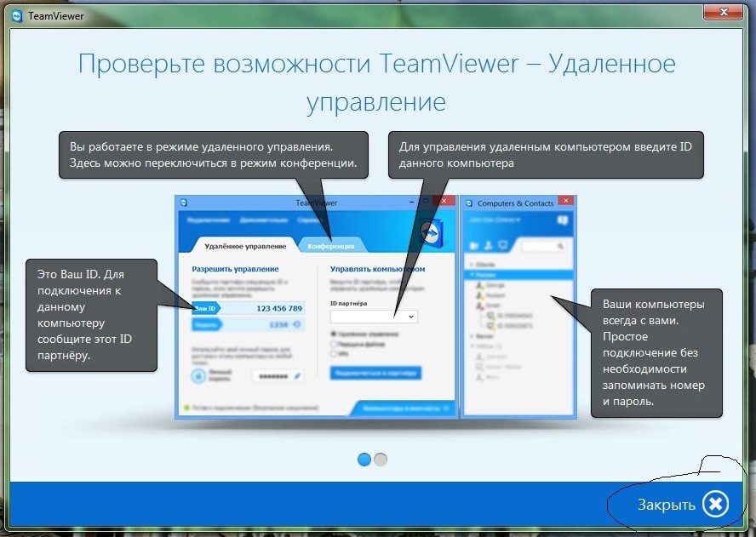Click the refresh icon next to password 1234

pos(297,324)
